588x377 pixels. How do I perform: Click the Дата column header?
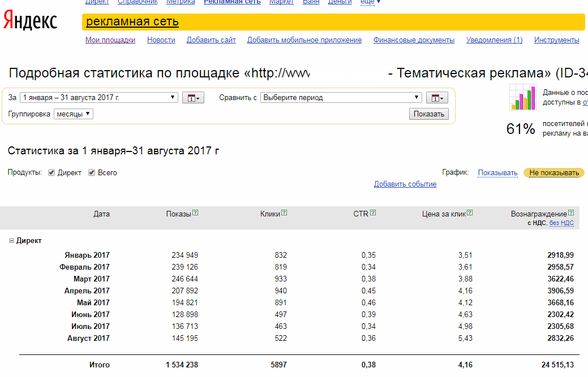[102, 214]
